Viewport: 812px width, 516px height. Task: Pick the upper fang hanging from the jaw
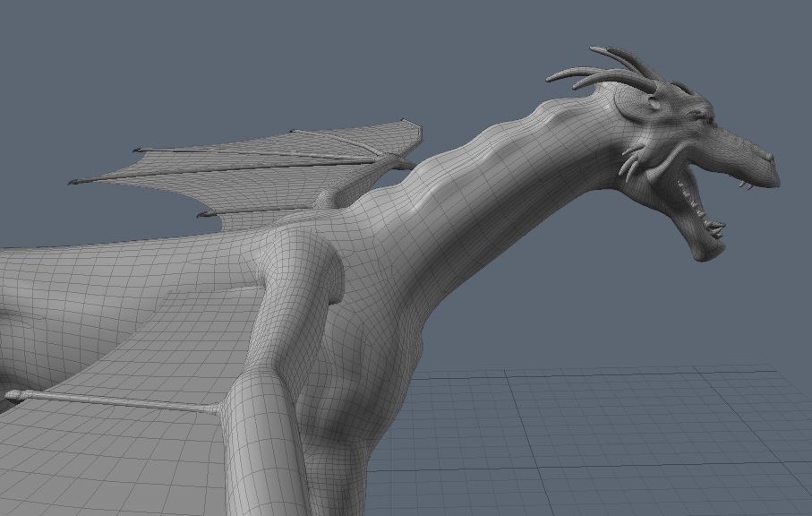pyautogui.click(x=745, y=185)
